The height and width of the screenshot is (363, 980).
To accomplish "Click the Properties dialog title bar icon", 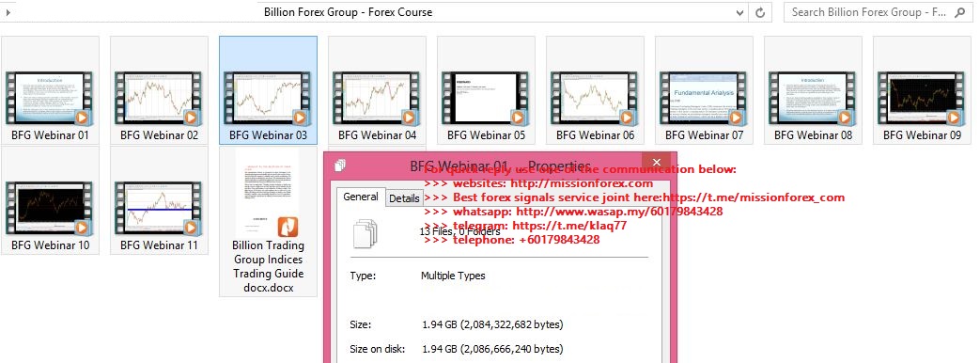I will (340, 166).
